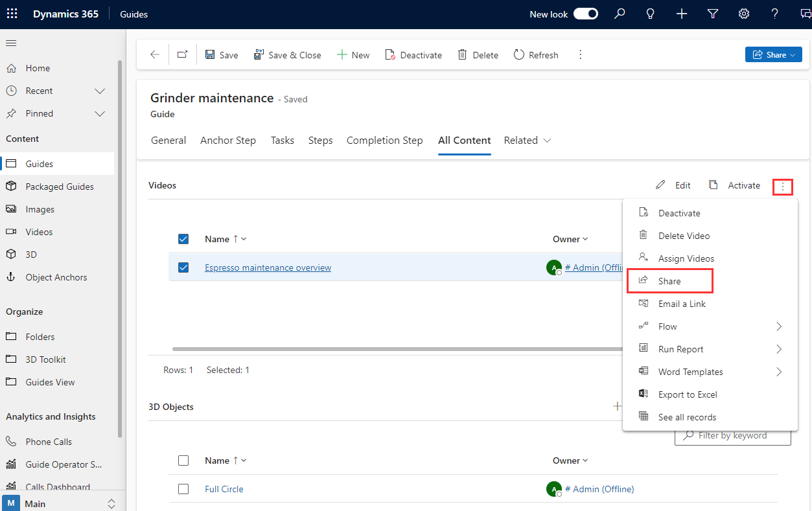
Task: Click the Edit pencil icon above the Videos list
Action: click(x=660, y=185)
